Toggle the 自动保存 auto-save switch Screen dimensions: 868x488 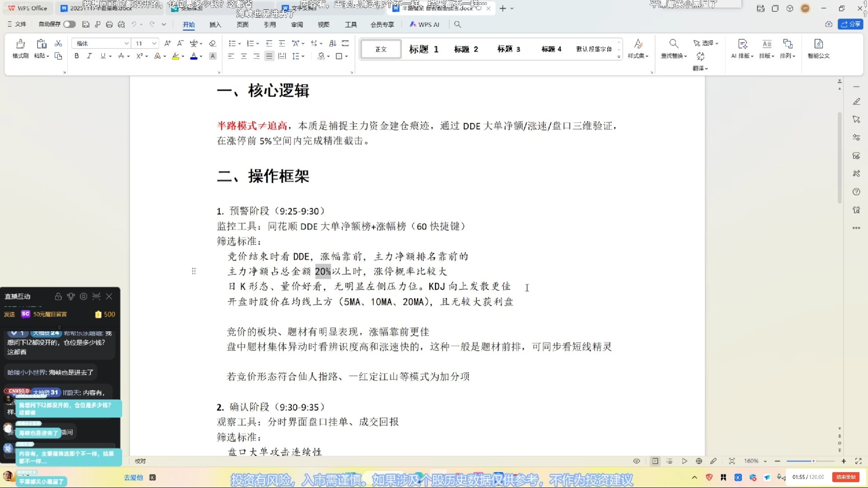(x=69, y=24)
